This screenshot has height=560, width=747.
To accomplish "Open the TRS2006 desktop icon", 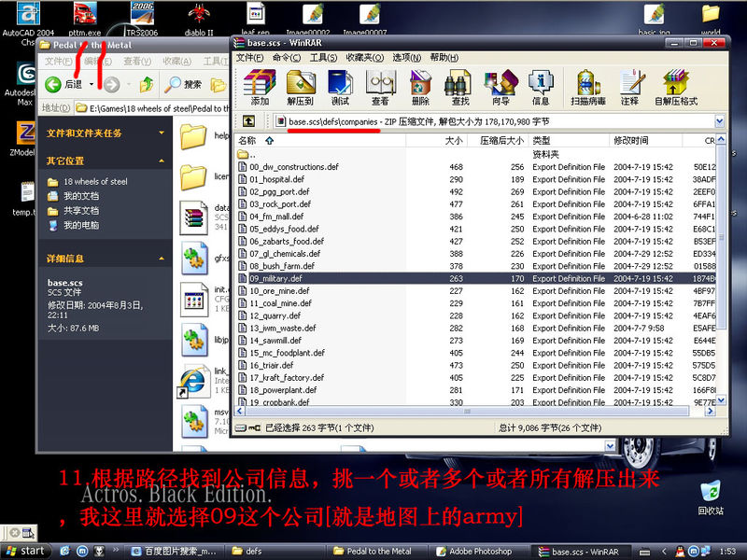I will [142, 19].
